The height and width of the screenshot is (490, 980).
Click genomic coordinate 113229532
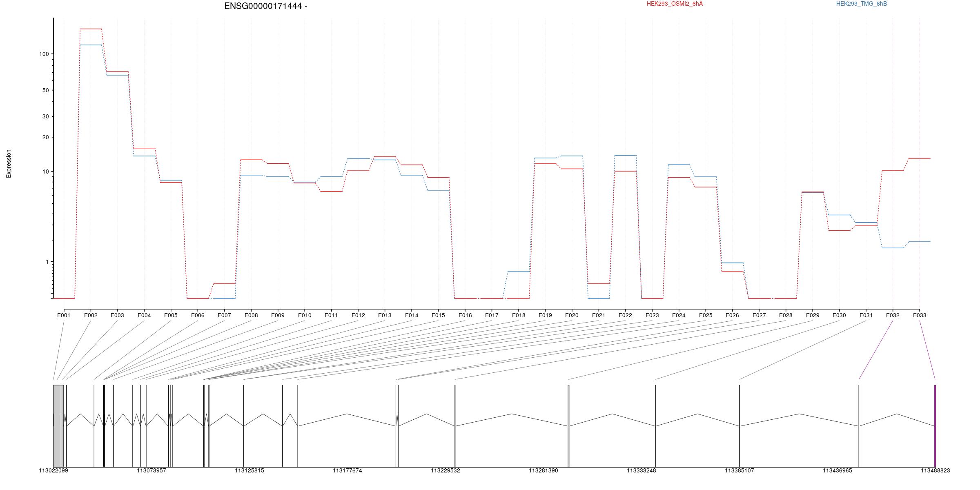(445, 470)
